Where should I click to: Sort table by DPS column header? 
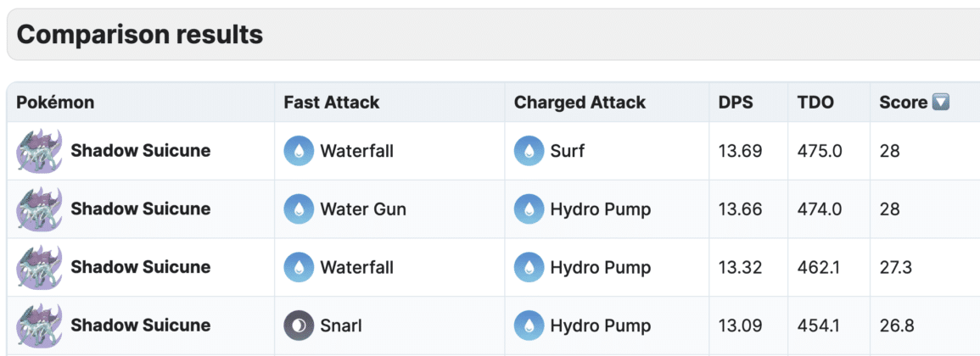coord(736,103)
